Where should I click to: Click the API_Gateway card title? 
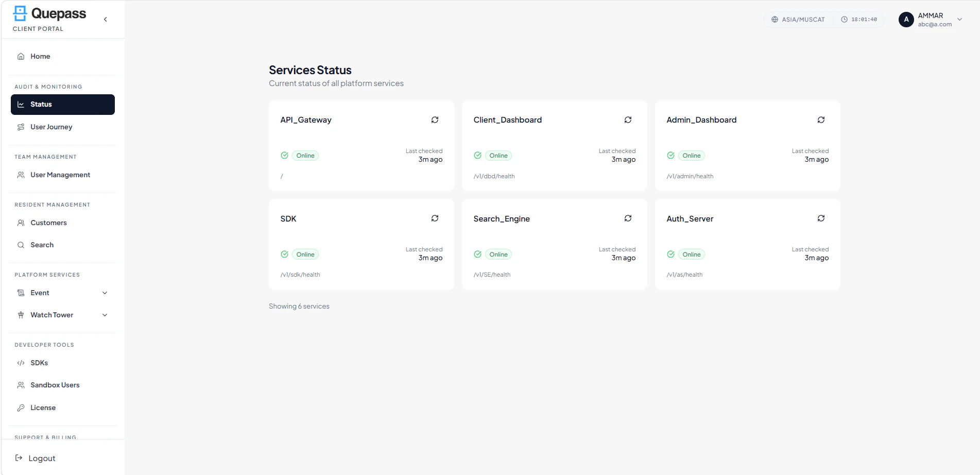pyautogui.click(x=306, y=120)
